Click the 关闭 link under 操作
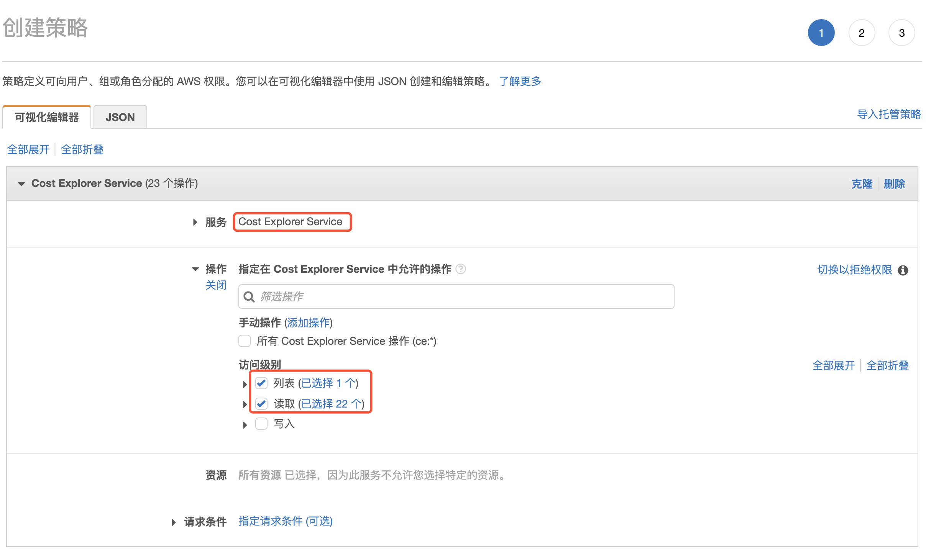Viewport: 926px width, 560px height. pyautogui.click(x=216, y=285)
